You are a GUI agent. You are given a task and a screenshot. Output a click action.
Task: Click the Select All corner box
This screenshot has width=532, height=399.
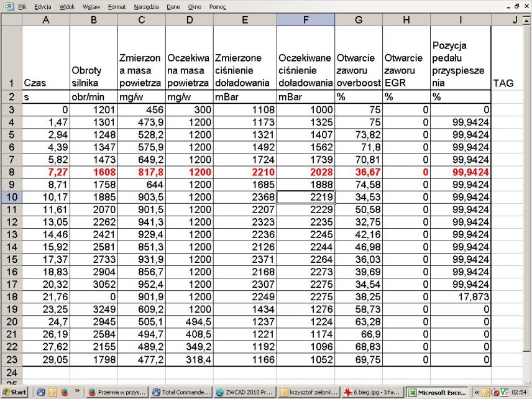pyautogui.click(x=12, y=20)
